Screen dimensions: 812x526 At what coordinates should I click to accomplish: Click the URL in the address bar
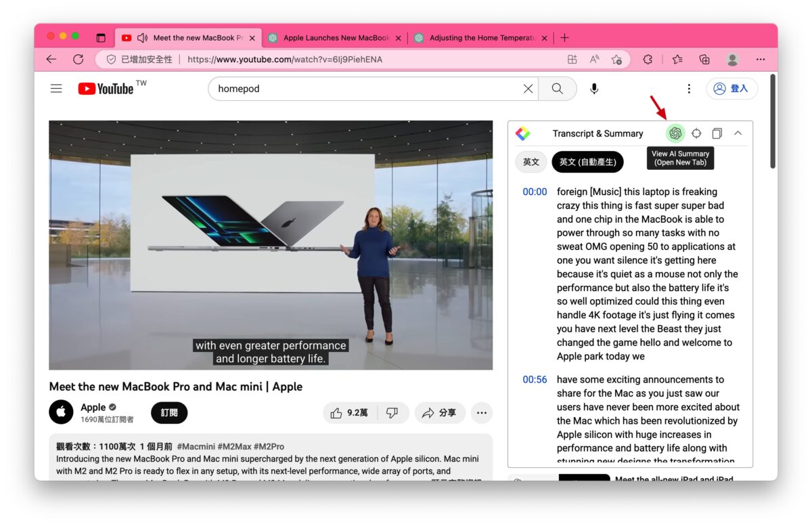(285, 60)
